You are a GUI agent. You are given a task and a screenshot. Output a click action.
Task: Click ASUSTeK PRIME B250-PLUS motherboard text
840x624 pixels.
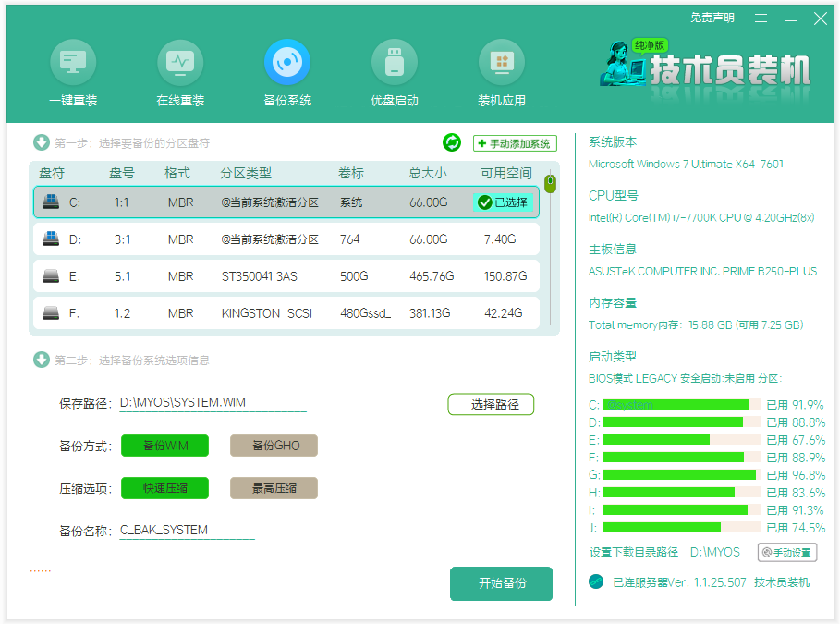703,271
